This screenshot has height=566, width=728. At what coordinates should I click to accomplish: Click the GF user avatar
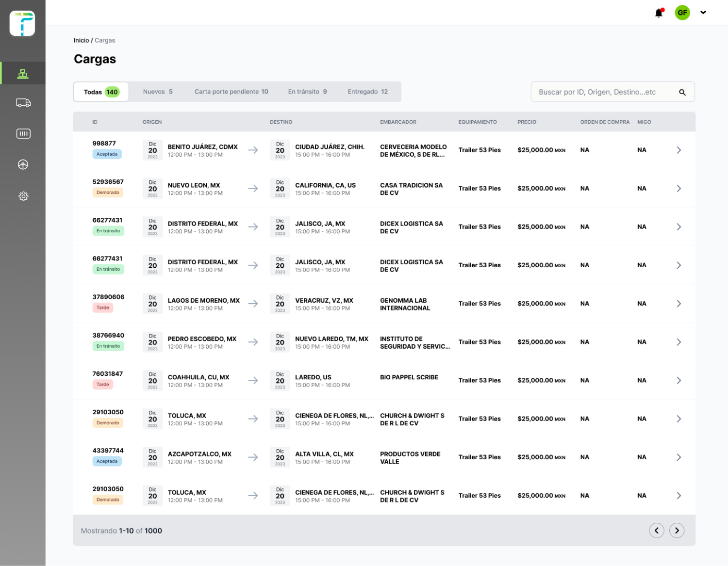pos(682,13)
